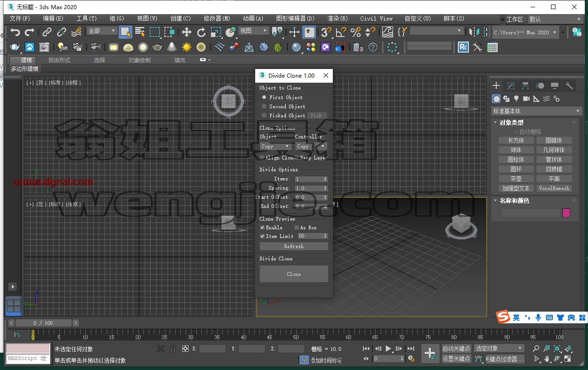Image resolution: width=588 pixels, height=370 pixels.
Task: Collapse the 对象类型 rollout
Action: 511,122
